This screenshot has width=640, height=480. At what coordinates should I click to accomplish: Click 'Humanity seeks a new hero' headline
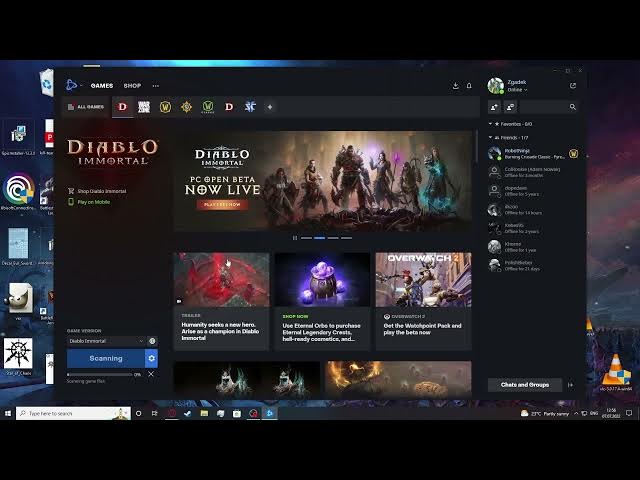[220, 331]
